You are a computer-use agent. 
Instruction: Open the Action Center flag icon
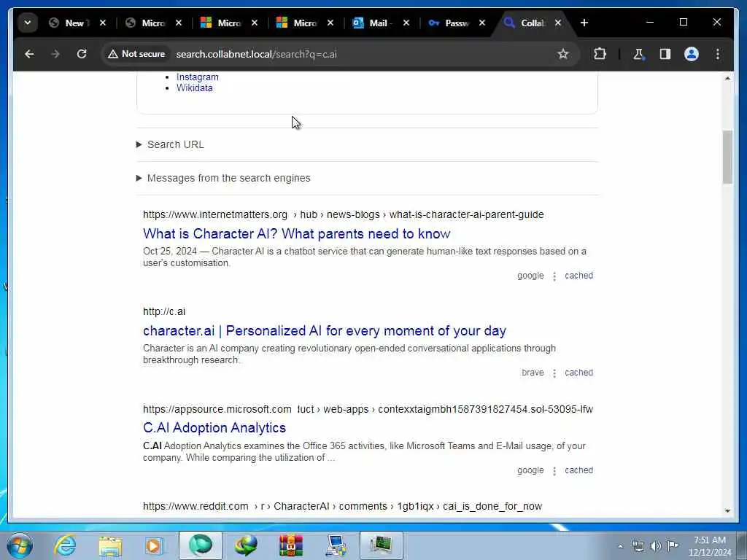pyautogui.click(x=673, y=546)
